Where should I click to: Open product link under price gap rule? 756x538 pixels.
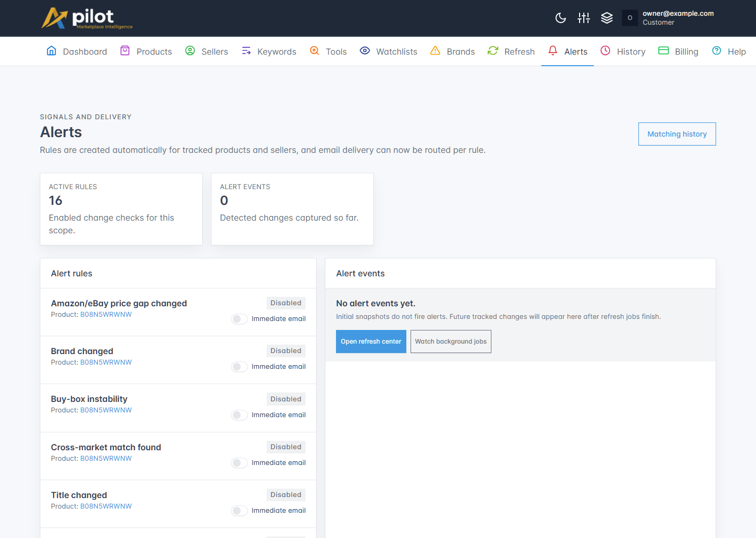pyautogui.click(x=106, y=315)
